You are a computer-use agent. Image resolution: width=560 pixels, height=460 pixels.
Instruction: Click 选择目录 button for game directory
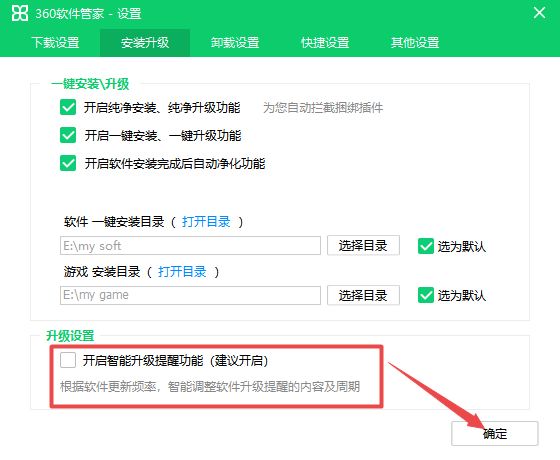coord(363,295)
